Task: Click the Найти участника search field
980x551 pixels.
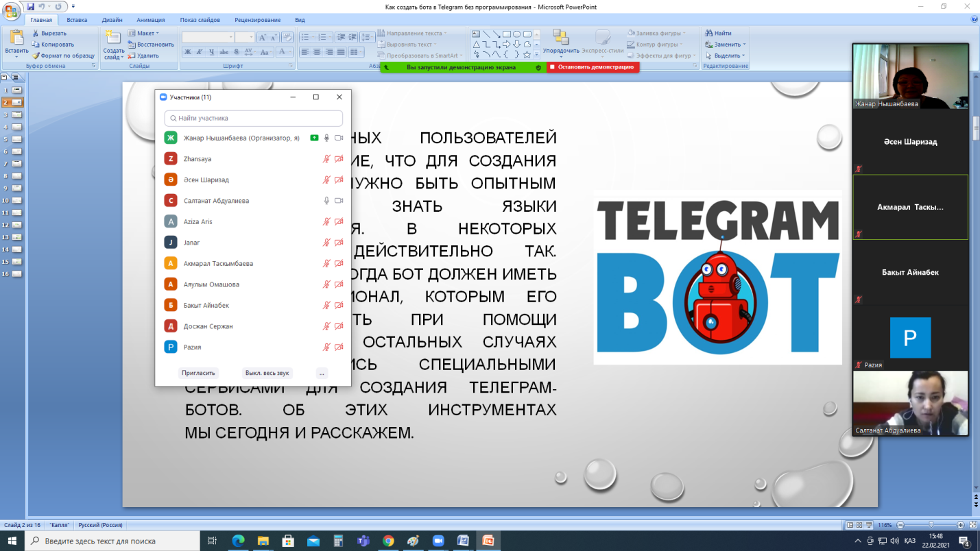Action: pos(253,118)
